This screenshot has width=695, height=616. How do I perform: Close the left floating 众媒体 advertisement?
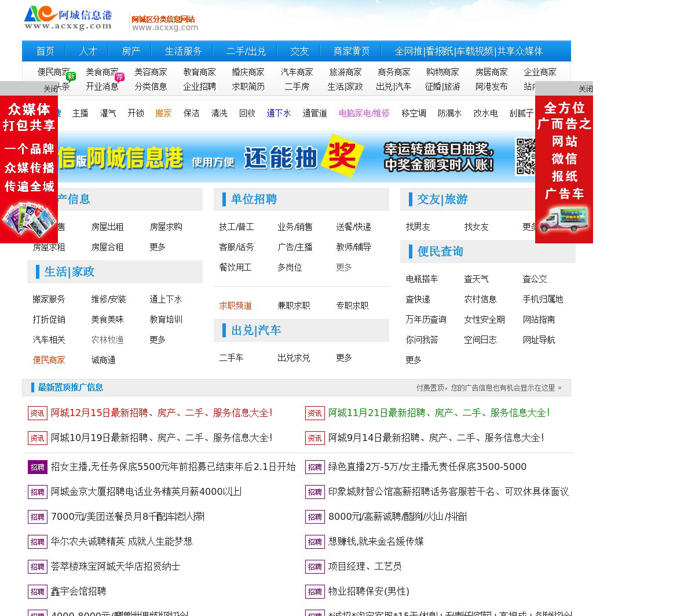point(50,89)
